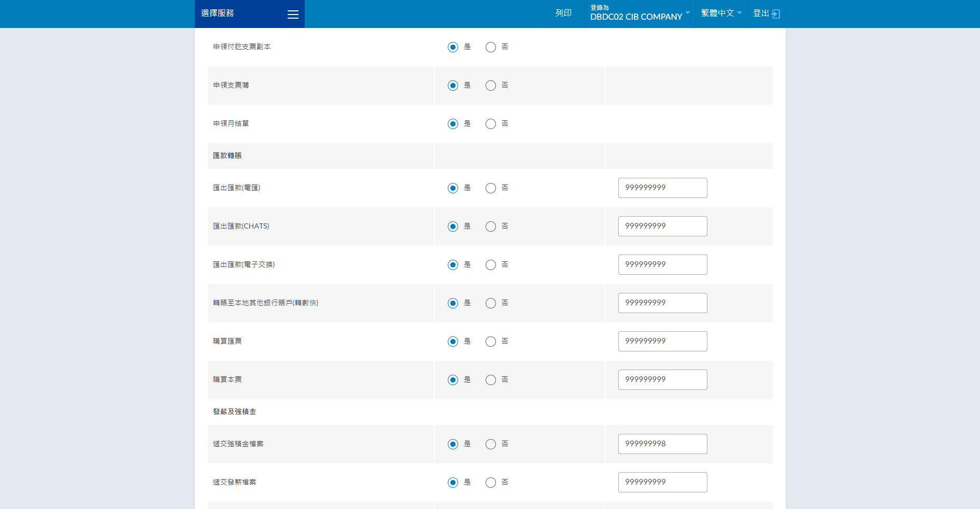This screenshot has height=509, width=980.
Task: Click the 登出 logout link
Action: tap(761, 13)
